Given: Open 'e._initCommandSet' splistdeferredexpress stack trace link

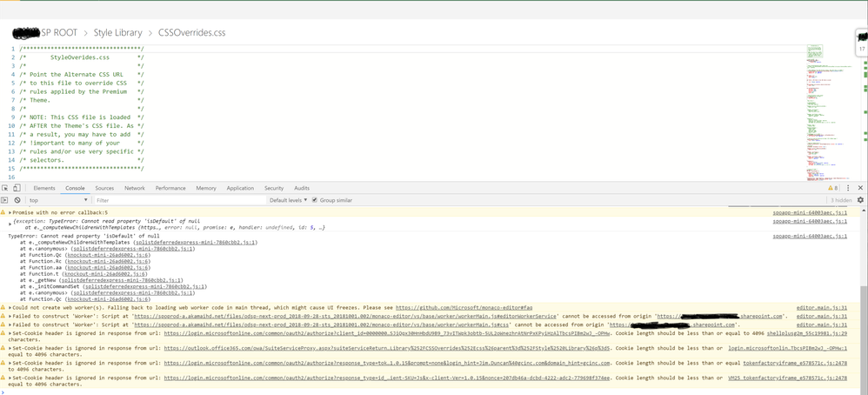Looking at the screenshot, I should pos(145,286).
